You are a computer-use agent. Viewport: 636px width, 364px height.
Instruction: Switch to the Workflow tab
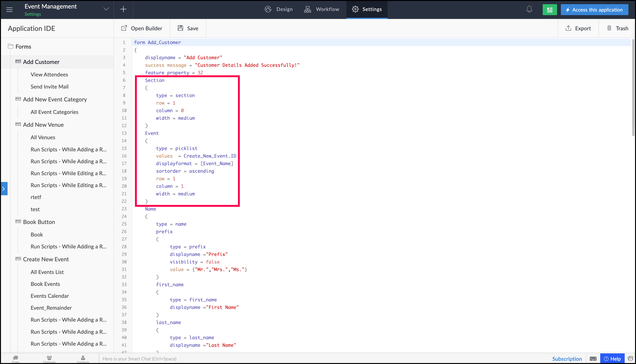(x=322, y=9)
